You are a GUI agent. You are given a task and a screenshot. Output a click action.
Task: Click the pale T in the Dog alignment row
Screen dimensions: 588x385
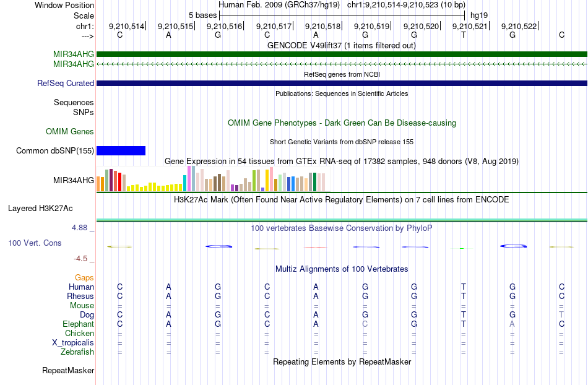(561, 314)
